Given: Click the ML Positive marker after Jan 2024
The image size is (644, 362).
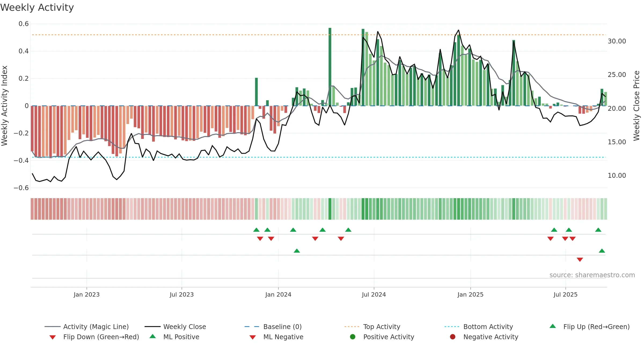Looking at the screenshot, I should 297,251.
